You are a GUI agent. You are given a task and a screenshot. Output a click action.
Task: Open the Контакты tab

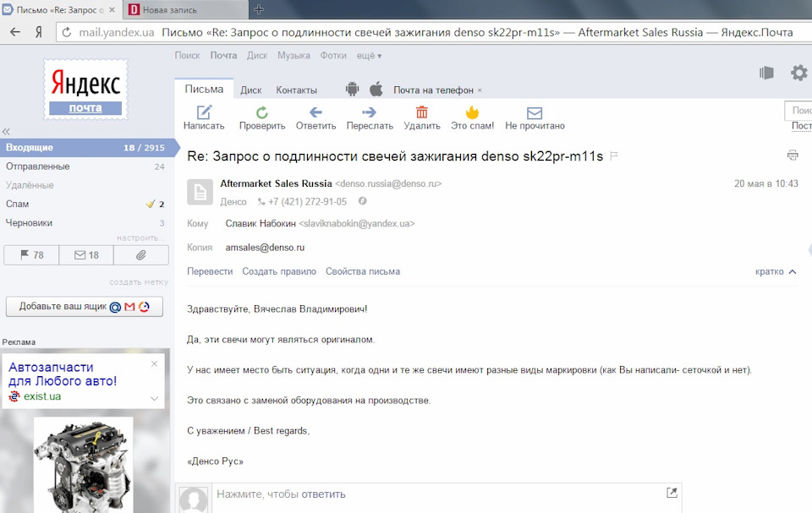click(x=296, y=90)
